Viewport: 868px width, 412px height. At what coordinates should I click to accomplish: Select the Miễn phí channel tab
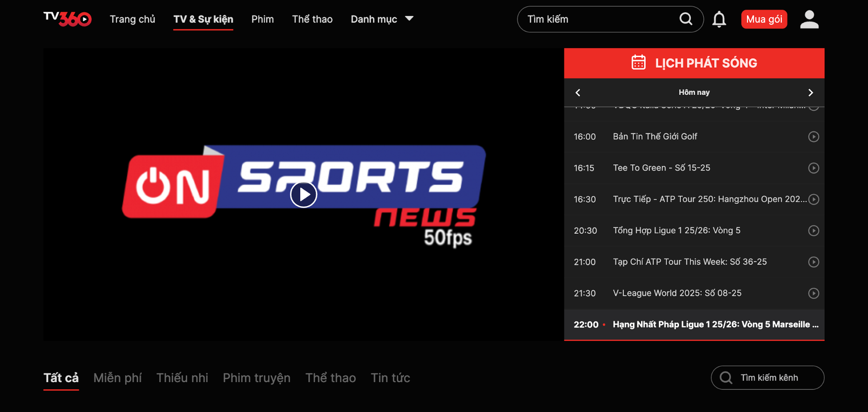tap(118, 378)
